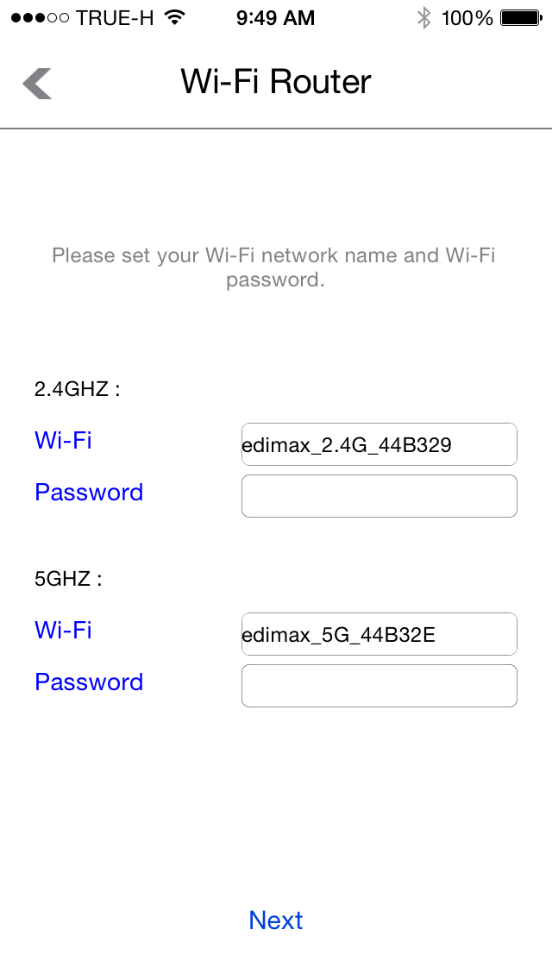
Task: Tap the Wi-Fi label under 2.4GHZ
Action: coord(63,440)
